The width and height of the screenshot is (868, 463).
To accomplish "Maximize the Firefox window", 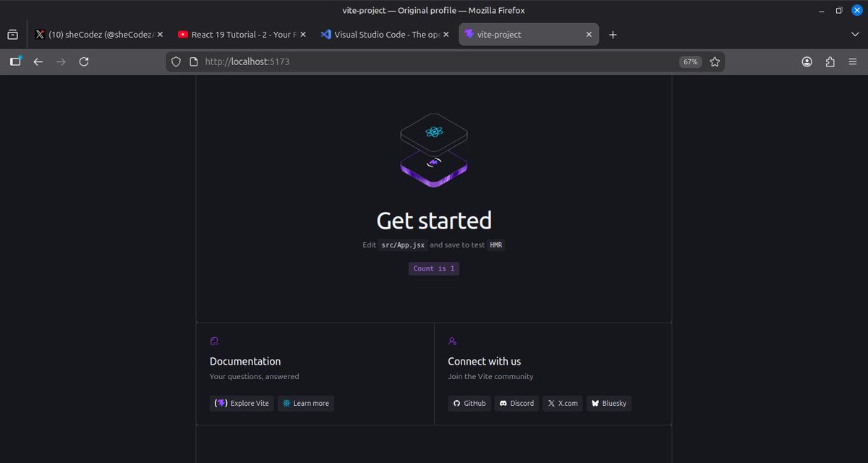I will coord(838,10).
